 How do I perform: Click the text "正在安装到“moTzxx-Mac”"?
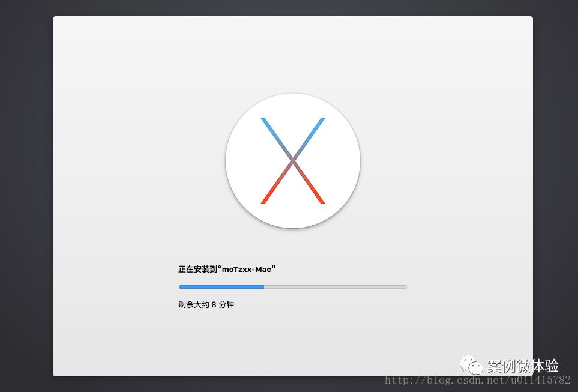[x=227, y=269]
